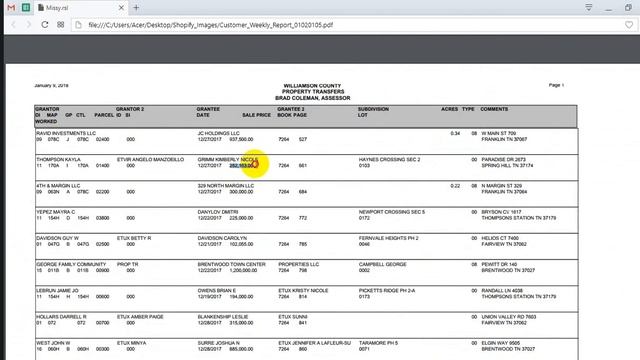Screen dimensions: 640x360
Task: Click PICKETTS RIDGE PH 2-A subdivision
Action: pyautogui.click(x=387, y=291)
